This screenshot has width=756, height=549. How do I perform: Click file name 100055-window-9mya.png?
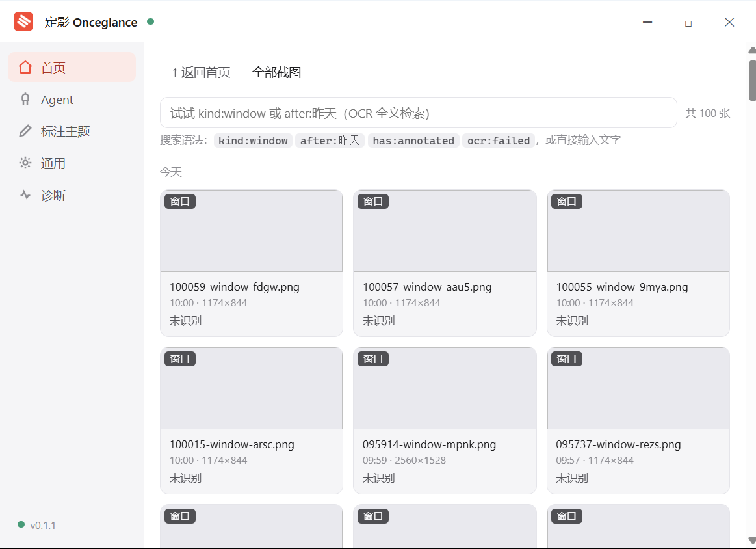[x=622, y=287]
